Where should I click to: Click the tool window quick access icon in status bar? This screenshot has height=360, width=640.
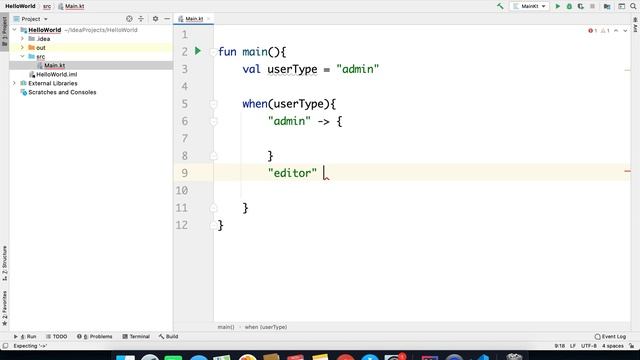pyautogui.click(x=5, y=346)
